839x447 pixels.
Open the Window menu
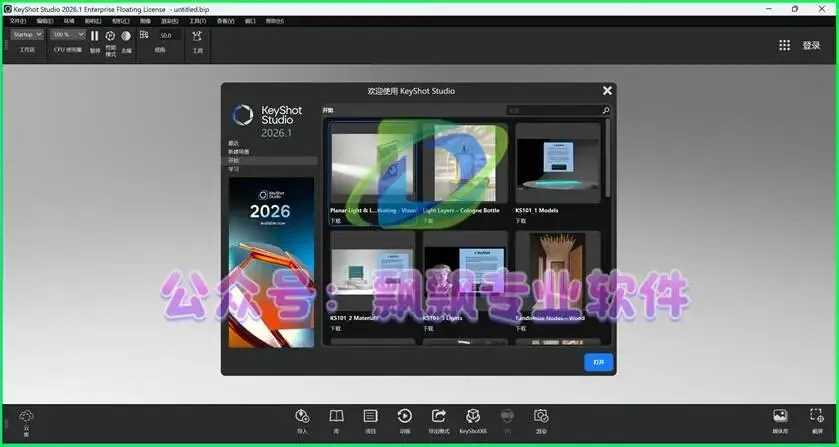click(x=250, y=21)
